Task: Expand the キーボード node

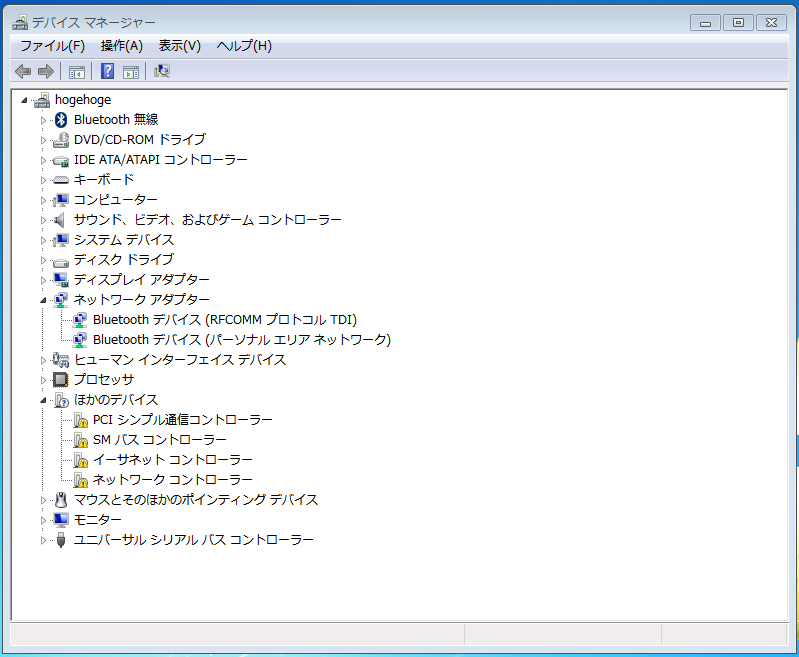Action: [43, 180]
